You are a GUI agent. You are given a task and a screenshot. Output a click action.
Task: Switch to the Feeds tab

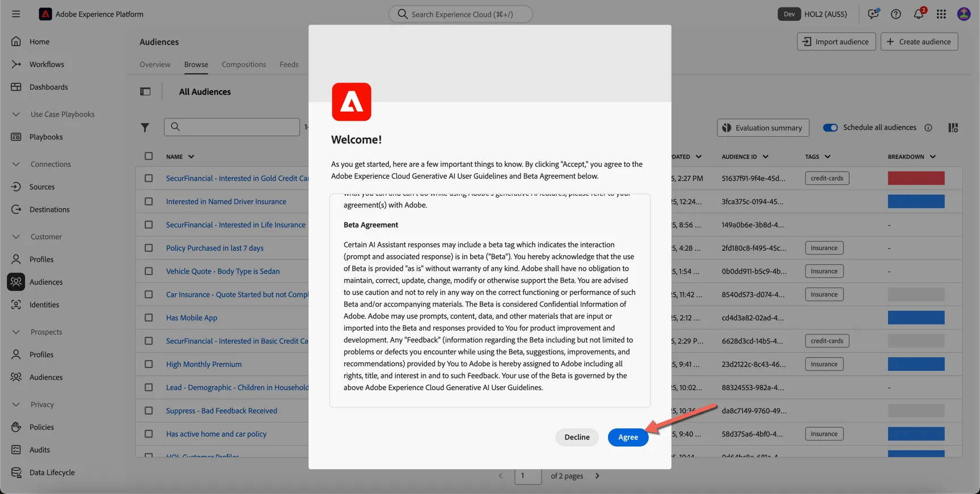pyautogui.click(x=289, y=64)
